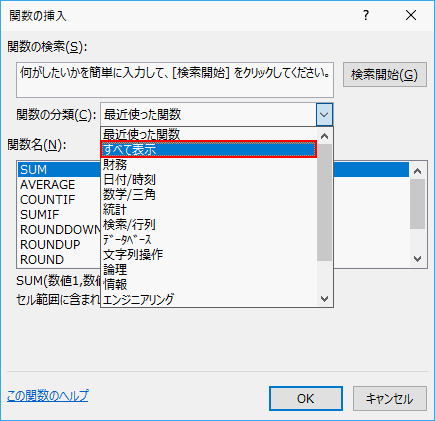Choose the 統計 category
The height and width of the screenshot is (421, 435).
pos(209,209)
